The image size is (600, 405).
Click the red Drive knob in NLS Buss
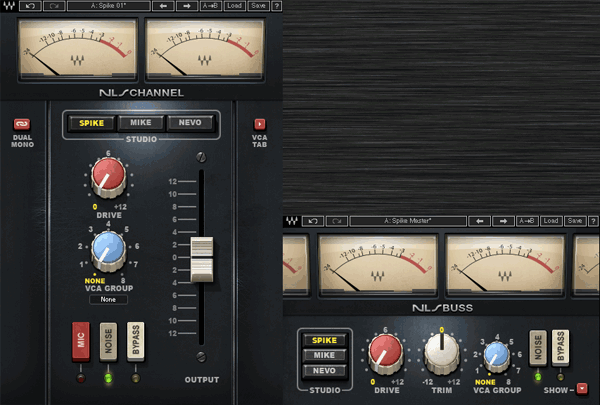click(385, 354)
